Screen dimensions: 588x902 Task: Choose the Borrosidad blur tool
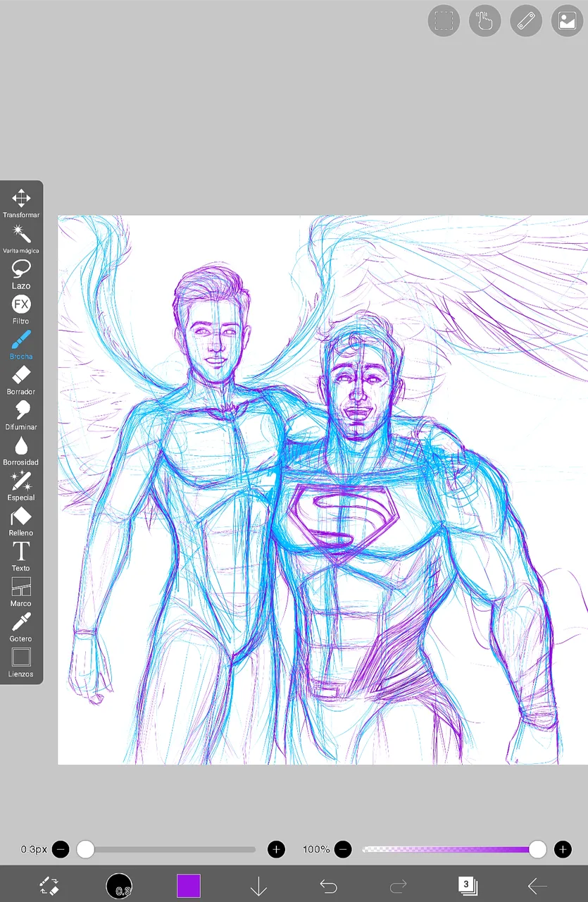[x=21, y=450]
